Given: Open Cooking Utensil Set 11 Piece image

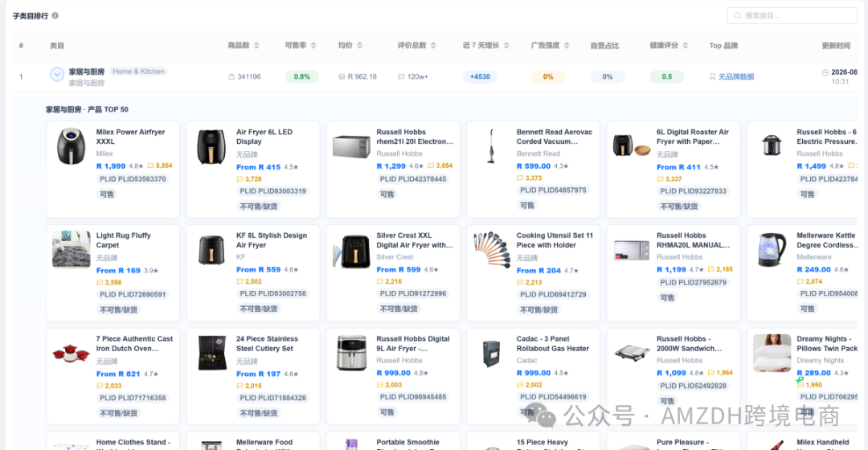Looking at the screenshot, I should pos(492,250).
